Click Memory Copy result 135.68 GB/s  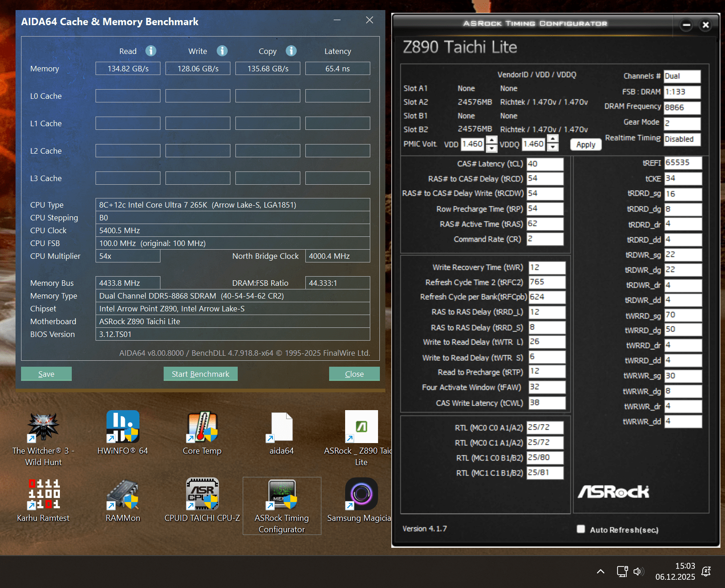click(x=268, y=69)
